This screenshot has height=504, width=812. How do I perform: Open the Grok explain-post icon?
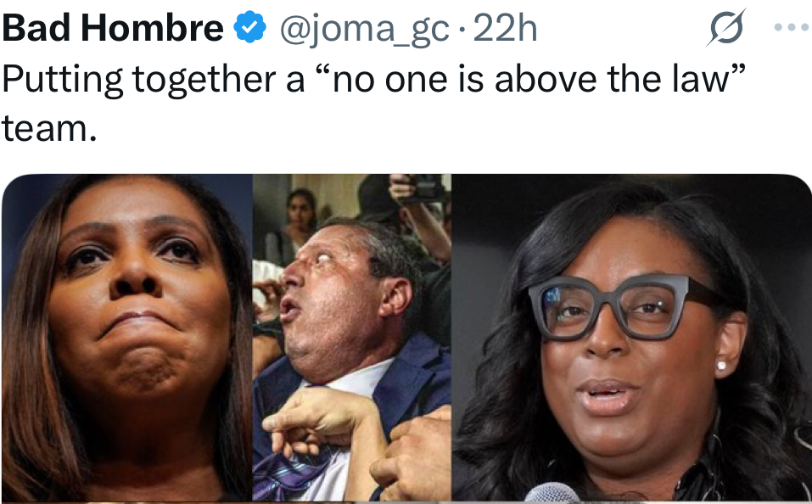[x=726, y=27]
